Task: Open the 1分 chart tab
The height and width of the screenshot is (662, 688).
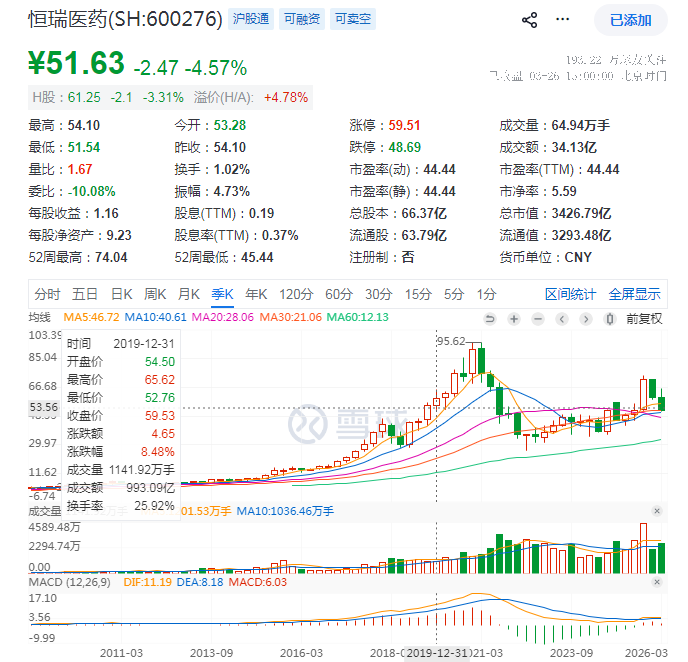Action: click(x=487, y=294)
